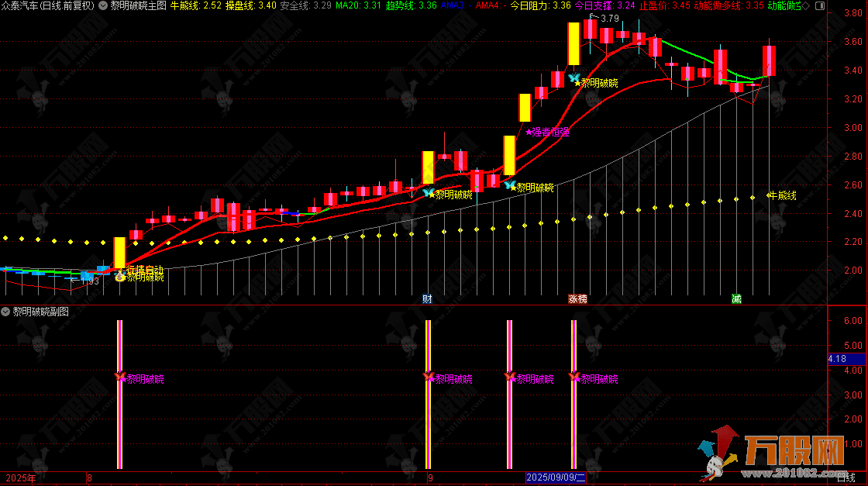Click the money bag icon beside 黎明破晓

click(121, 277)
